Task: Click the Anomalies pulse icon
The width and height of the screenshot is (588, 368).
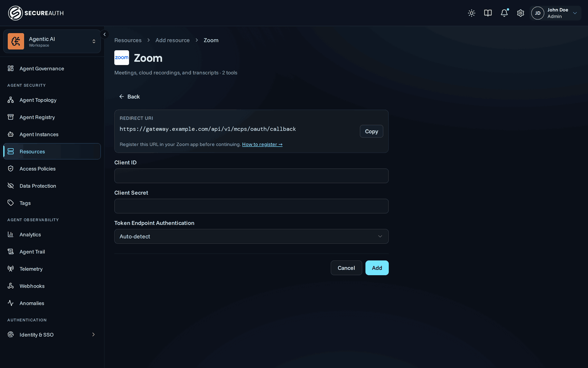Action: click(x=11, y=303)
